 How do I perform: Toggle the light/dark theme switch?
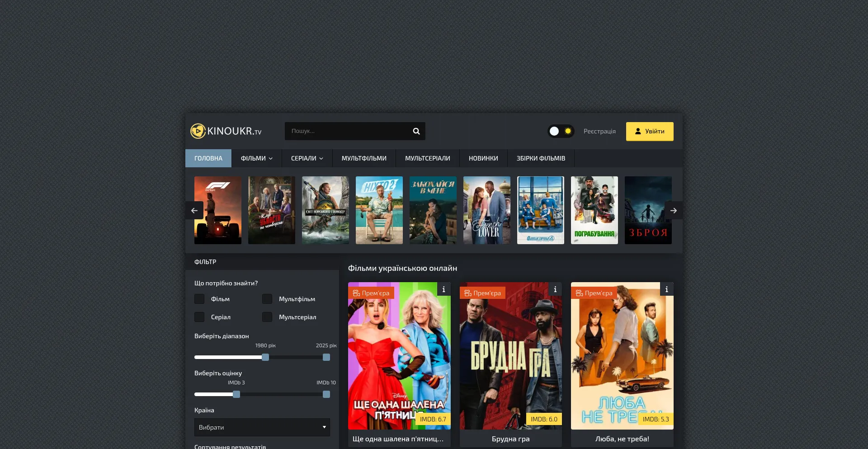(x=561, y=131)
